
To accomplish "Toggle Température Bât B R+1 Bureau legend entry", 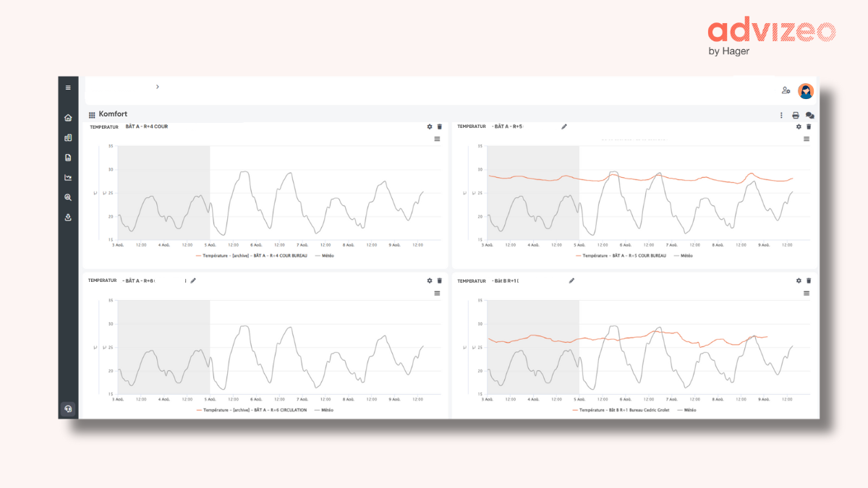I will [622, 410].
